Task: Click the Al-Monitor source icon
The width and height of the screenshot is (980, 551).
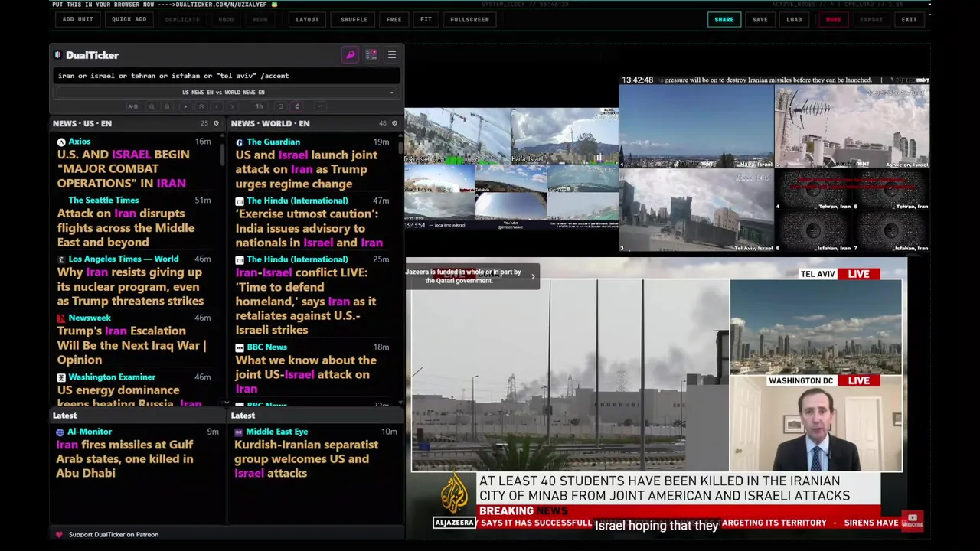Action: tap(60, 432)
